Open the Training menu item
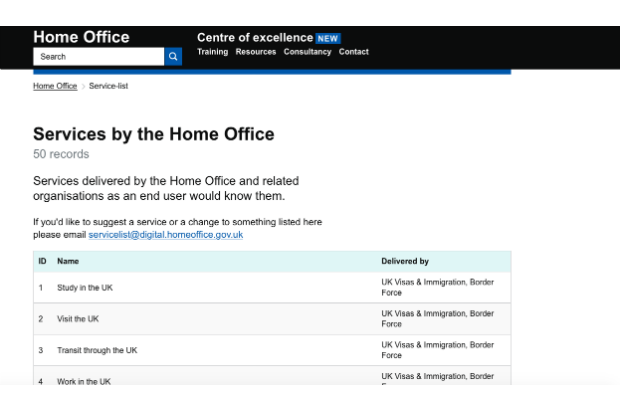The image size is (620, 410). point(213,52)
